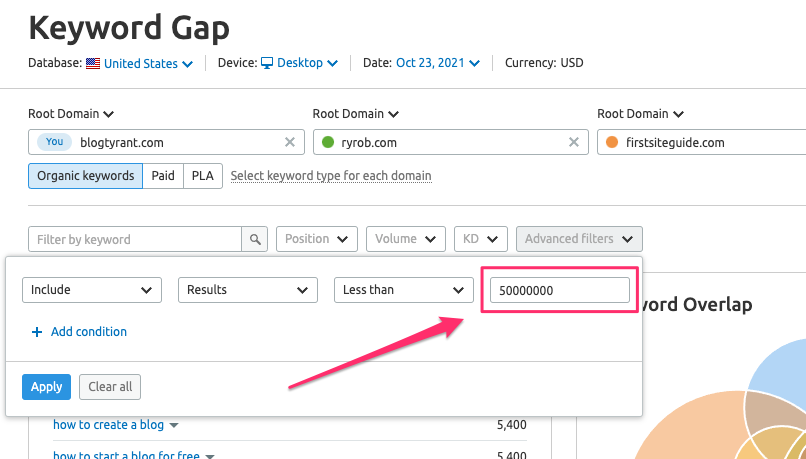Screen dimensions: 806x459
Task: Clear blogtyrant.com domain with the X icon
Action: coord(290,142)
